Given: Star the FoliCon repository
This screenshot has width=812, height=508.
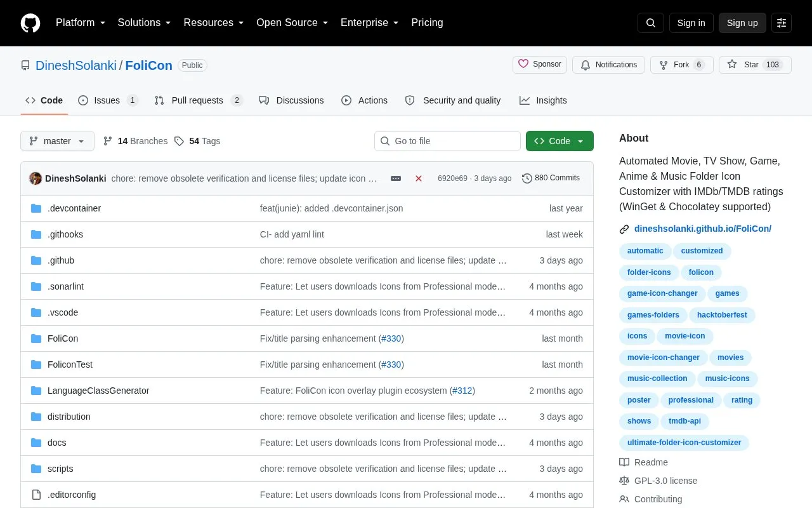Looking at the screenshot, I should [755, 65].
